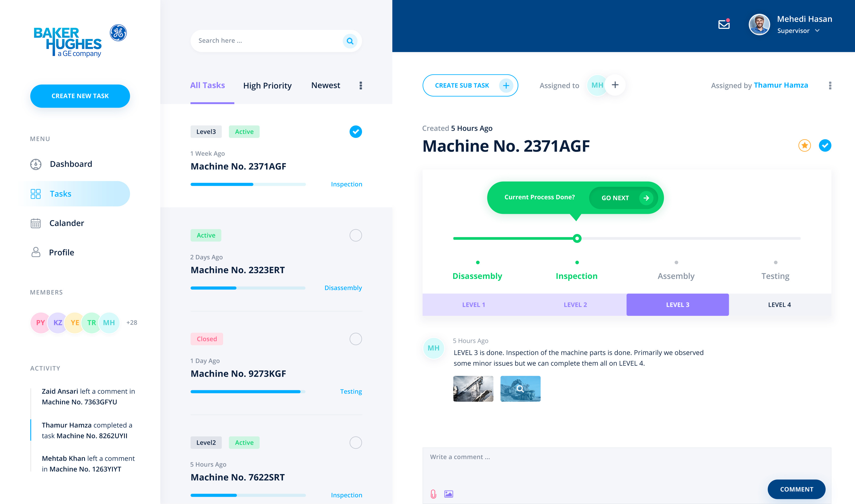This screenshot has height=504, width=855.
Task: Mark Machine No. 2323ERT task as complete
Action: [x=355, y=235]
